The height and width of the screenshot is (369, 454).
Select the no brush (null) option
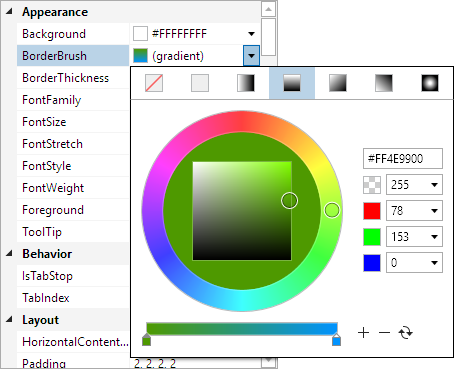(x=154, y=83)
